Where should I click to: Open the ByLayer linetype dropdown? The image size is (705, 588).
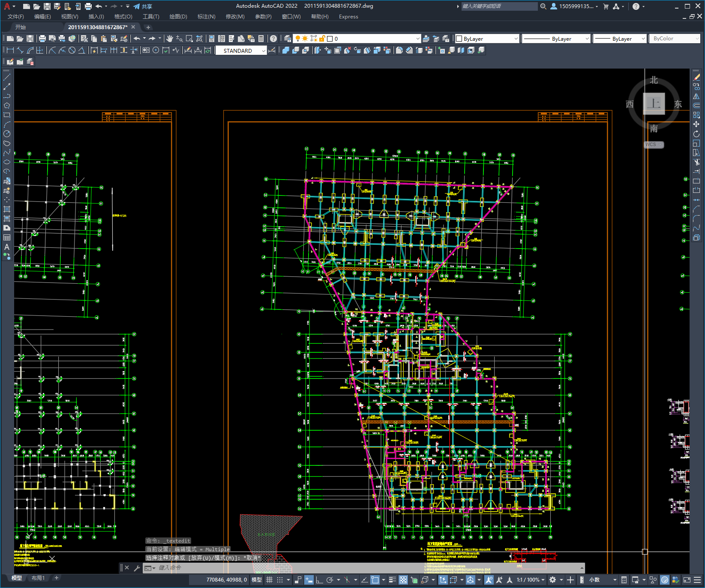point(556,39)
